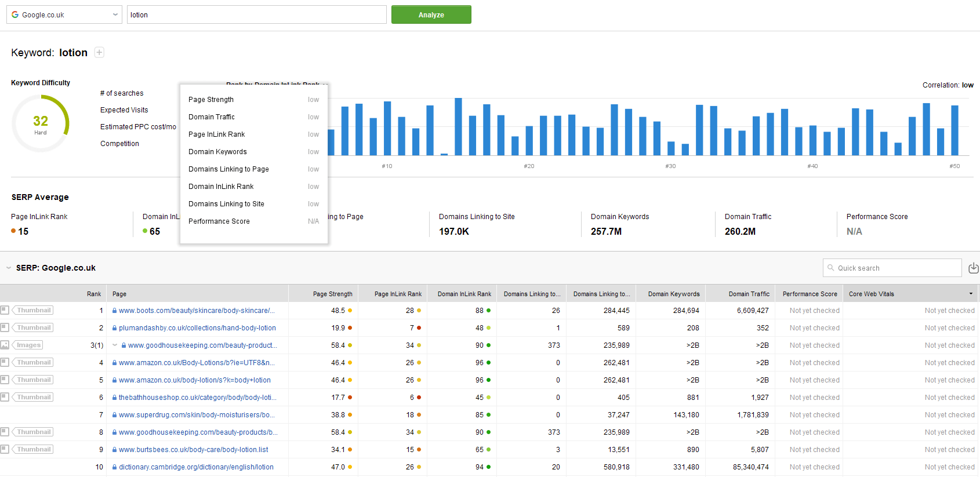Click the Images icon in the rank 3(1) row
980x477 pixels.
5,345
